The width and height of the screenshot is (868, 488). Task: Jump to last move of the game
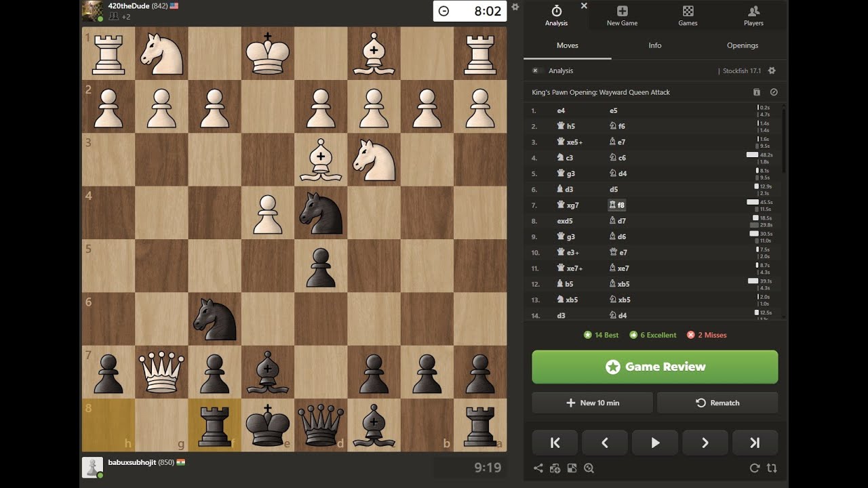click(x=755, y=443)
